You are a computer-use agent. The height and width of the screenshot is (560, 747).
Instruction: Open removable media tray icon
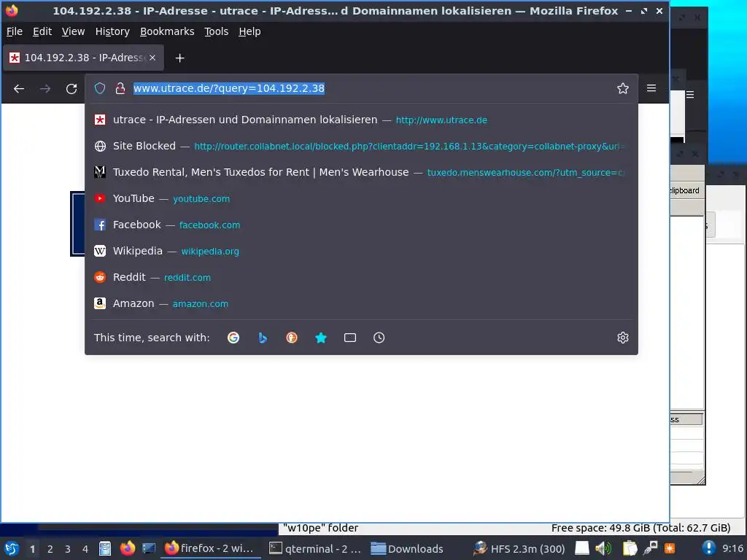(x=581, y=548)
